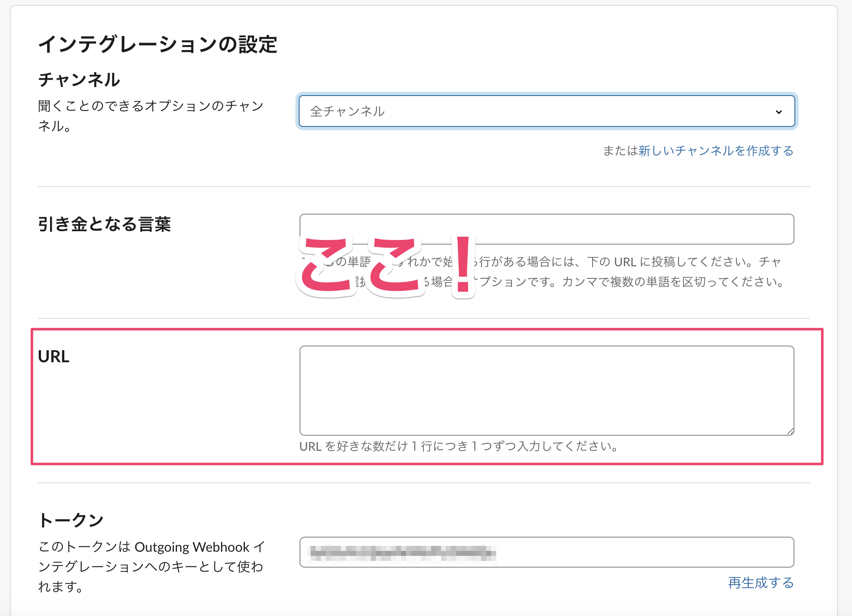
Task: Click inside the URL textarea
Action: (547, 390)
